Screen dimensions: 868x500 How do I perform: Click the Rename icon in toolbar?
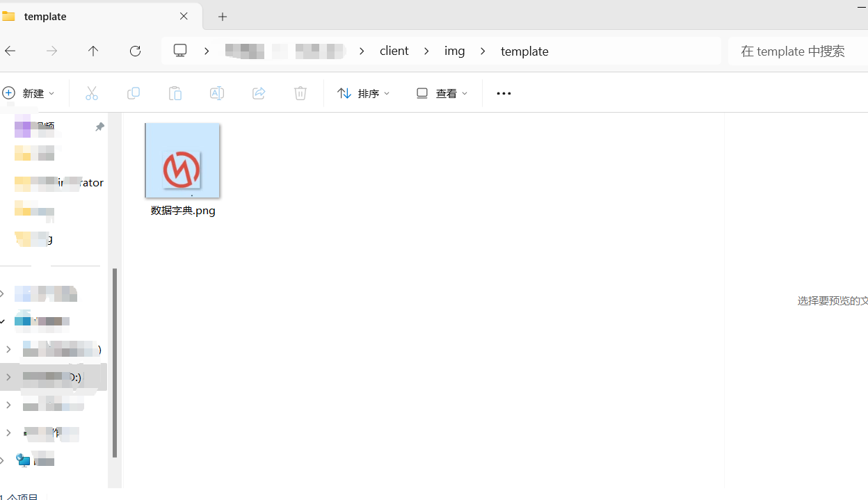point(216,93)
